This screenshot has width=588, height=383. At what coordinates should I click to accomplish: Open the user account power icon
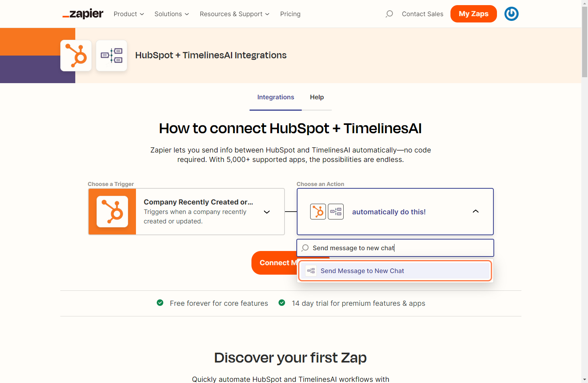pos(512,14)
